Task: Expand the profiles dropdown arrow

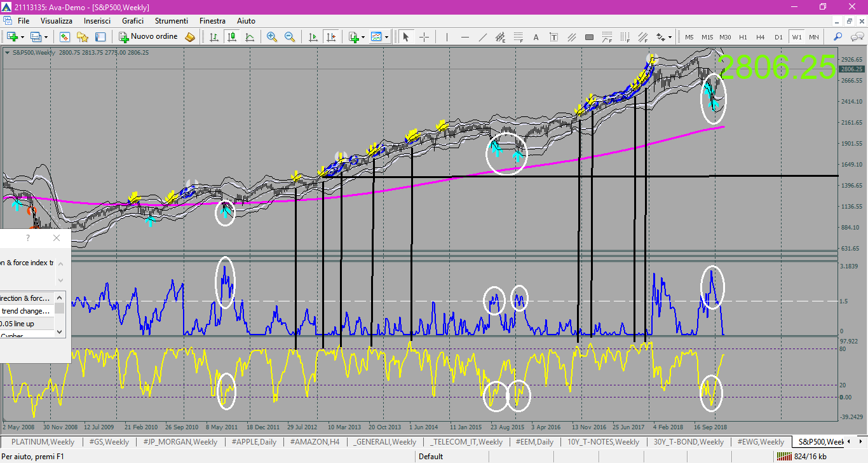Action: [46, 37]
